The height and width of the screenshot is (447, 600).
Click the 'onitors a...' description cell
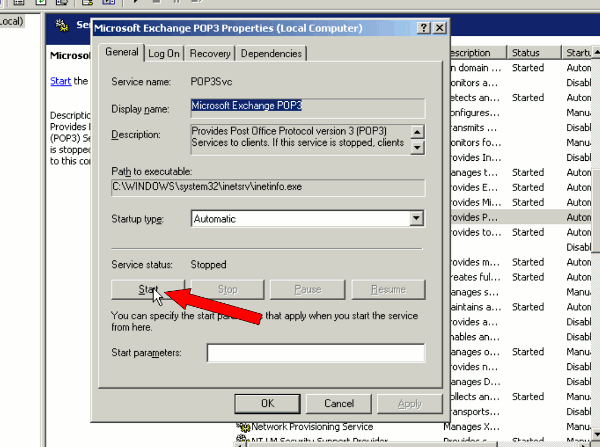click(474, 83)
